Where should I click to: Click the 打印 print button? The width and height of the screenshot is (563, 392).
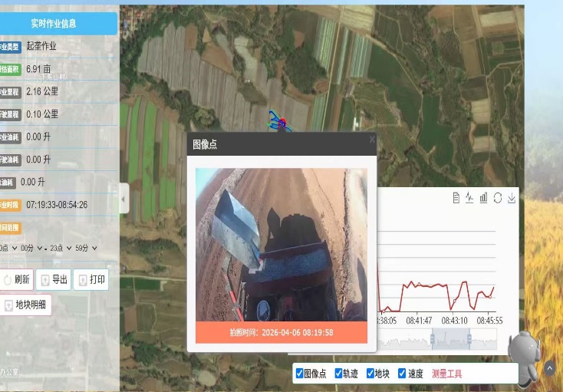pos(91,280)
